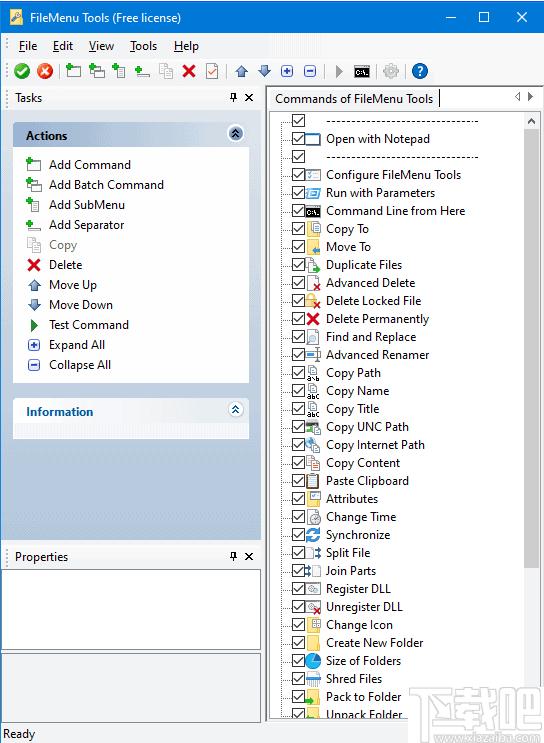Pin the Properties panel
Viewport: 544px width, 743px height.
[233, 556]
